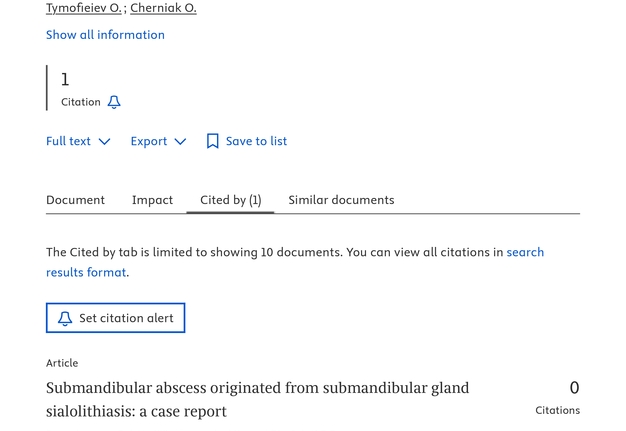Click the bell icon in Set citation alert
626x431 pixels.
tap(65, 318)
